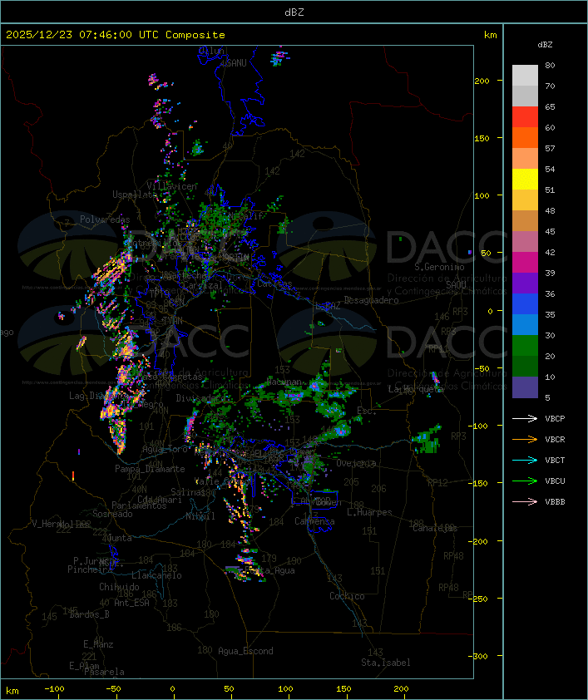Click the white VBCP arrow icon
Viewport: 588px width, 700px height.
(x=525, y=418)
